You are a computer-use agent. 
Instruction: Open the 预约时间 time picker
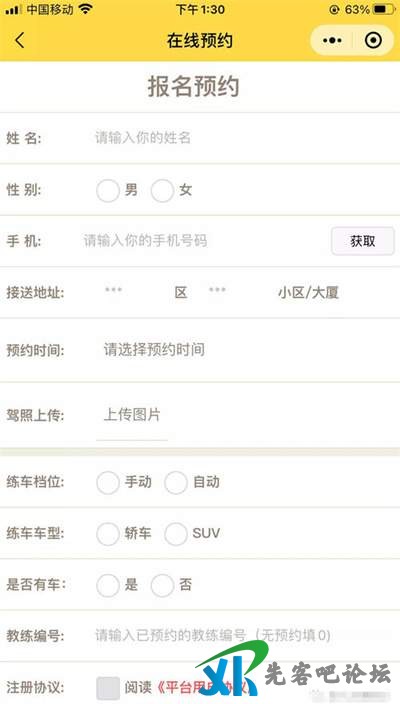tap(154, 350)
